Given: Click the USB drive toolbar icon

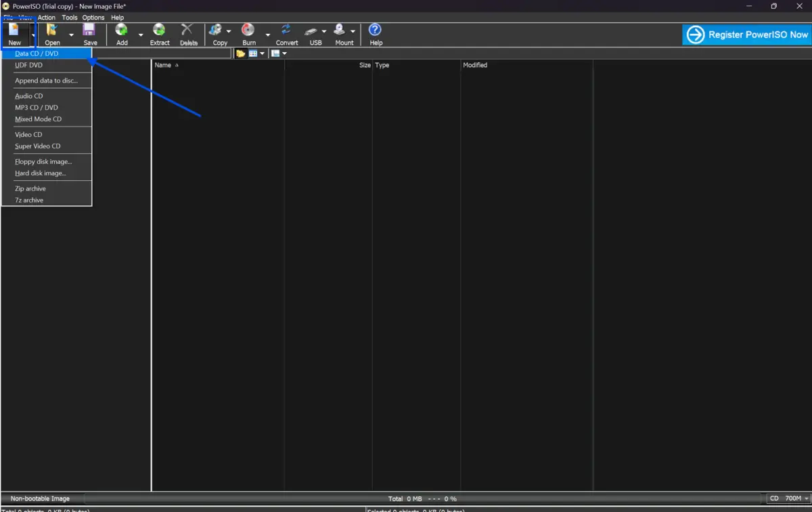Looking at the screenshot, I should [x=311, y=30].
